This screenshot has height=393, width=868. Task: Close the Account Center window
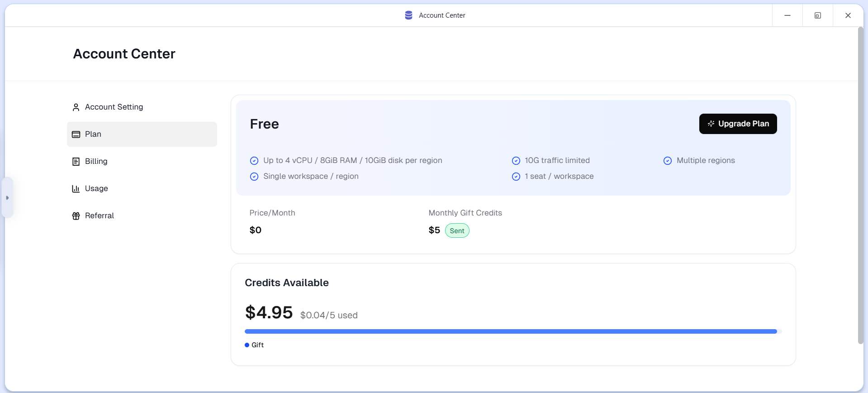[848, 15]
